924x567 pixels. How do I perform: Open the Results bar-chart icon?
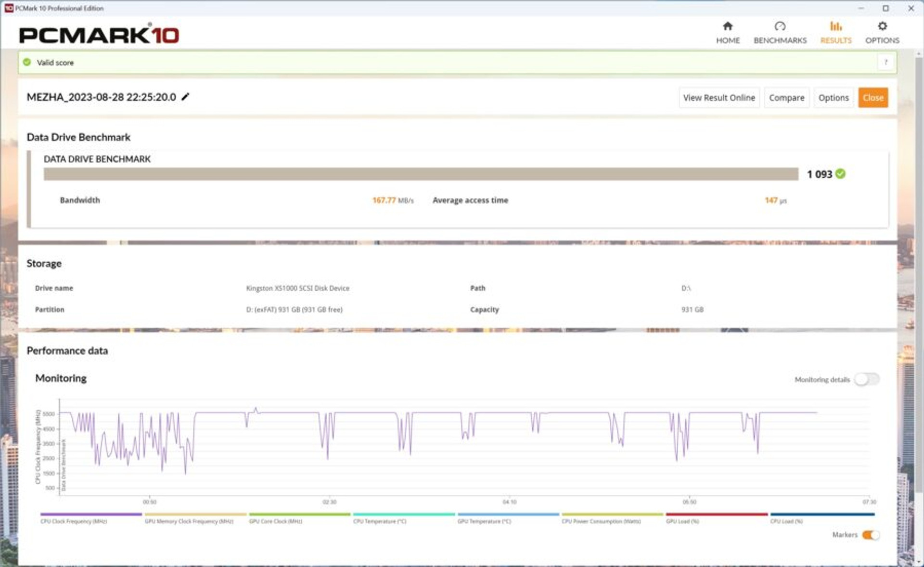tap(835, 26)
